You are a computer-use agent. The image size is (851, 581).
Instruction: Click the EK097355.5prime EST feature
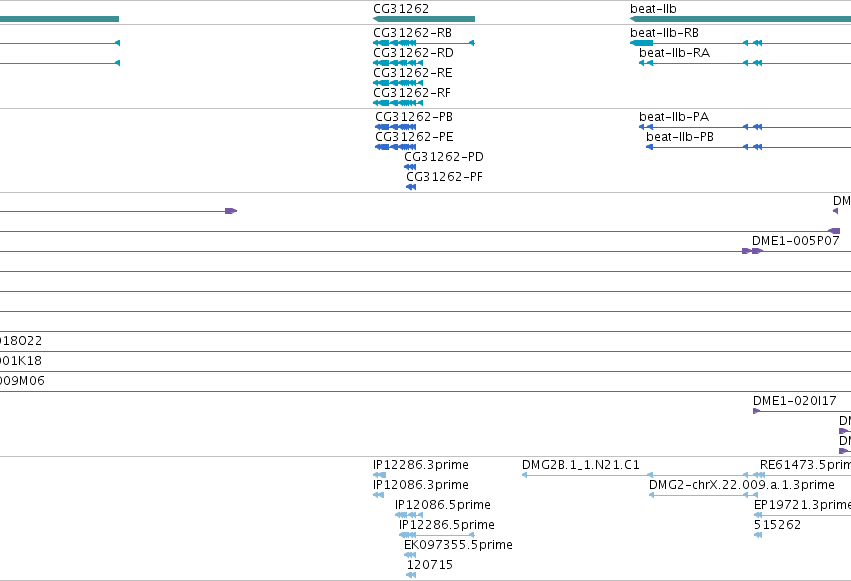pyautogui.click(x=410, y=555)
